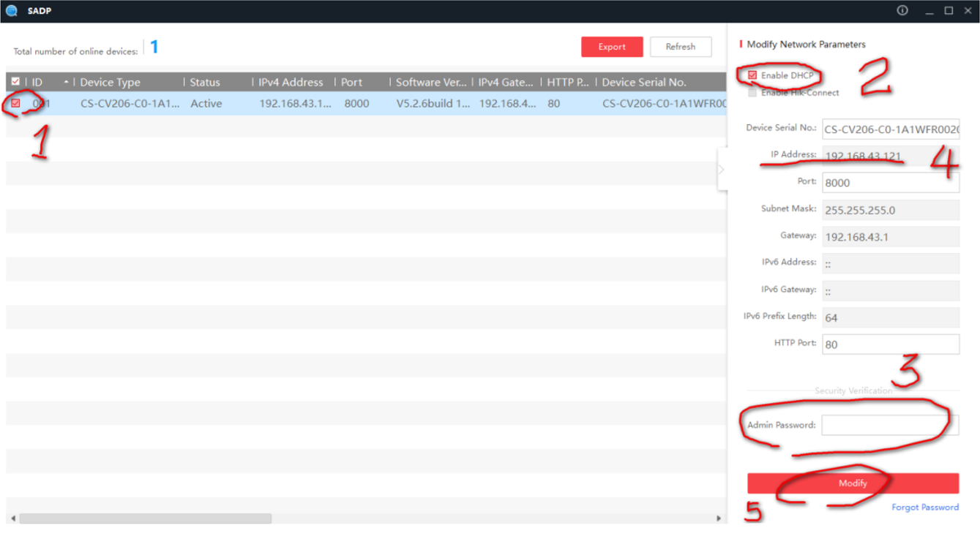Maximize the SADP window
Image resolution: width=980 pixels, height=536 pixels.
[949, 11]
